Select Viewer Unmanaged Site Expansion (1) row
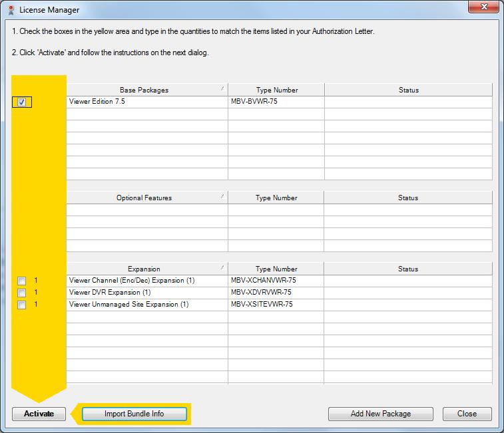The height and width of the screenshot is (433, 504). click(280, 305)
